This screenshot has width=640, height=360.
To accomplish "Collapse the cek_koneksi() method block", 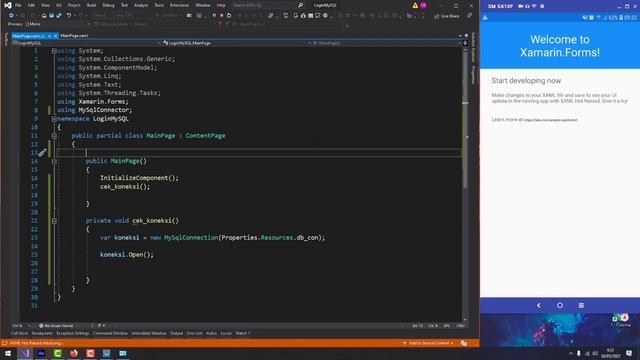I will [x=54, y=221].
